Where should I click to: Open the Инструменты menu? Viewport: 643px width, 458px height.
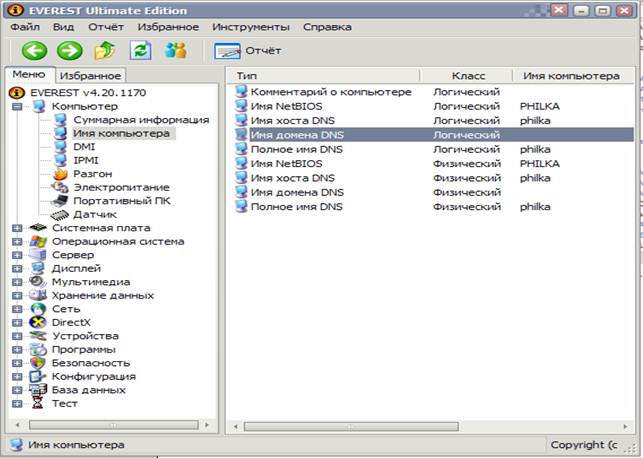tap(251, 27)
